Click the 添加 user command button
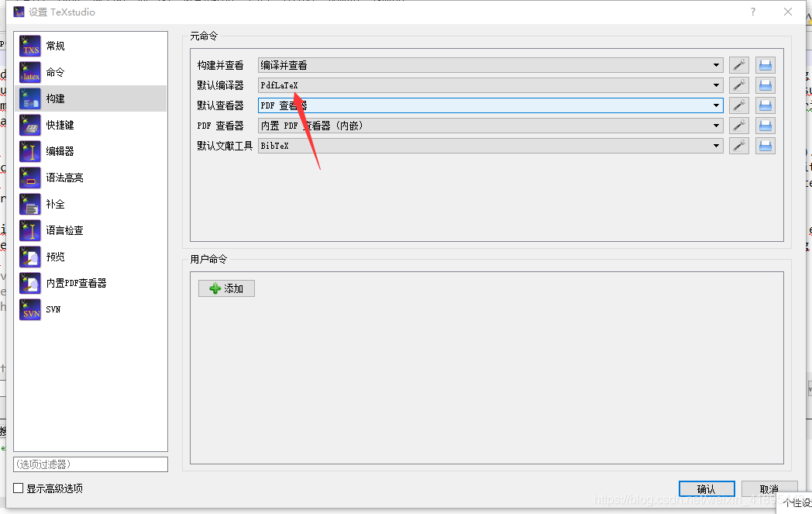 226,288
